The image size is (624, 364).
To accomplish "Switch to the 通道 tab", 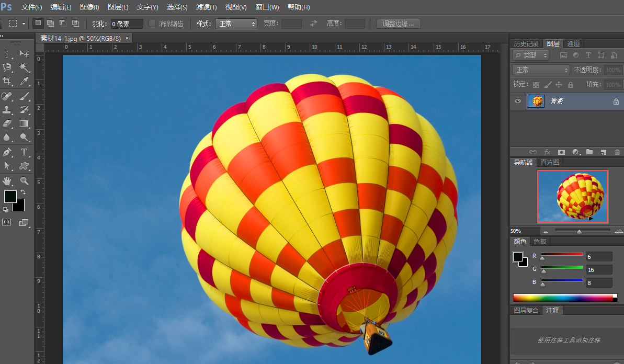I will click(x=573, y=43).
